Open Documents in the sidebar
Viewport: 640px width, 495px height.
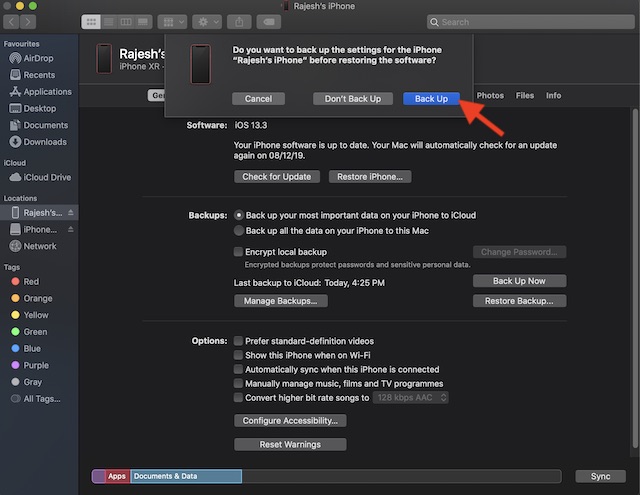tap(39, 125)
